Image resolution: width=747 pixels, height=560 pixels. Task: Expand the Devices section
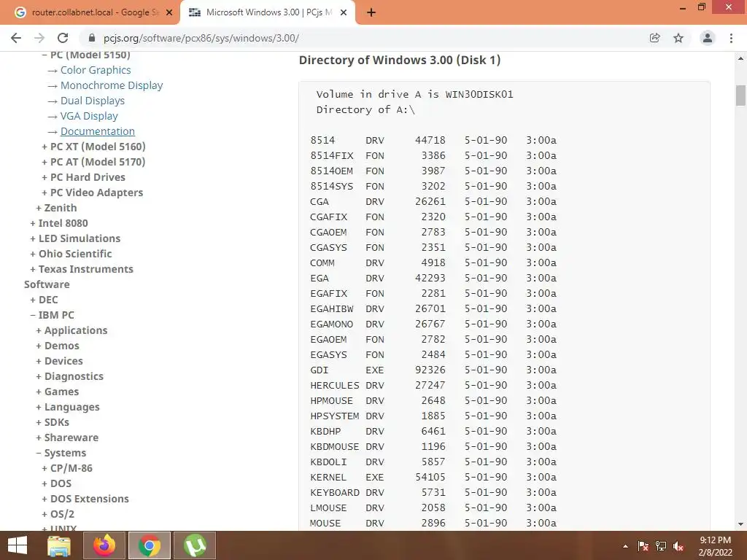tap(59, 361)
